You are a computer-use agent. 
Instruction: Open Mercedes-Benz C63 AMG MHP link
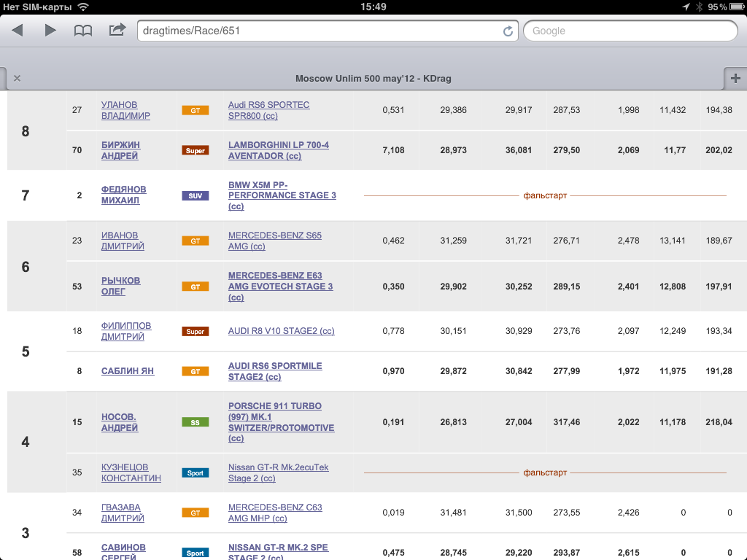[275, 513]
